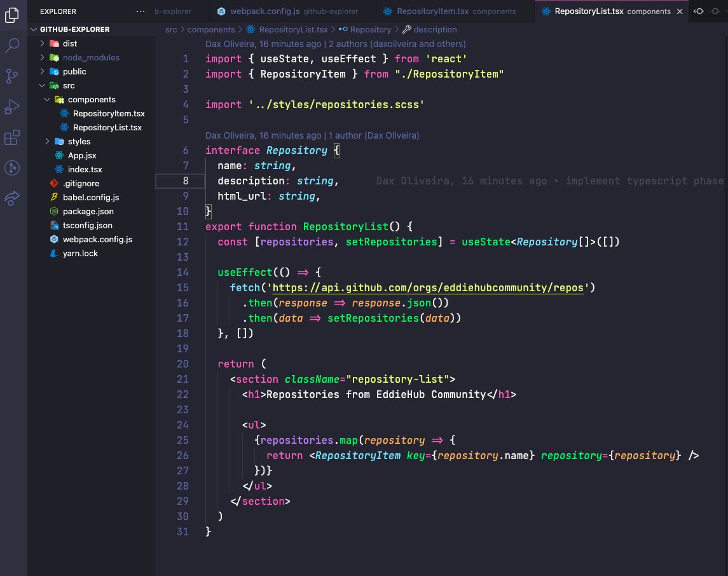The image size is (728, 576).
Task: Click the GitLens code lens above interface Repository
Action: (x=312, y=135)
